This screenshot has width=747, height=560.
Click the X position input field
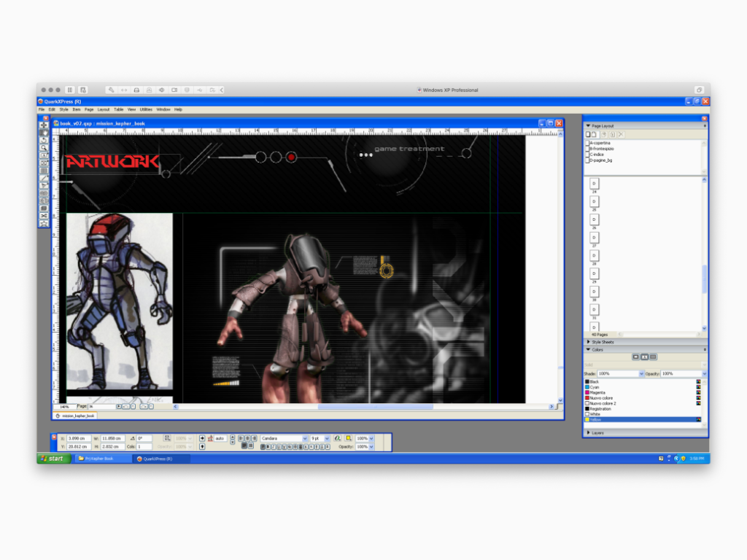click(x=79, y=438)
